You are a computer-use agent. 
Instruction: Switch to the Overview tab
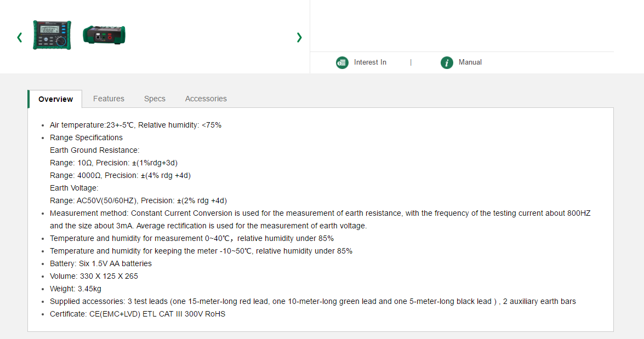pos(55,99)
